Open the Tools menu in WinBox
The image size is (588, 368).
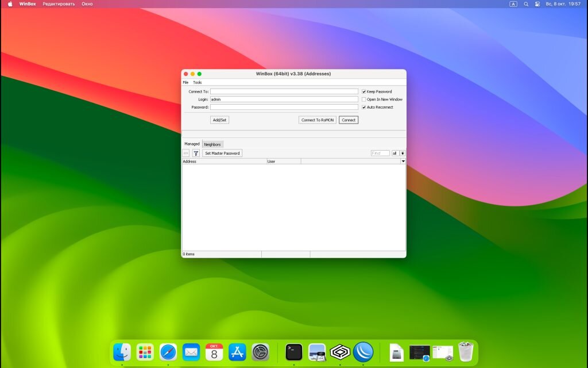(x=198, y=82)
